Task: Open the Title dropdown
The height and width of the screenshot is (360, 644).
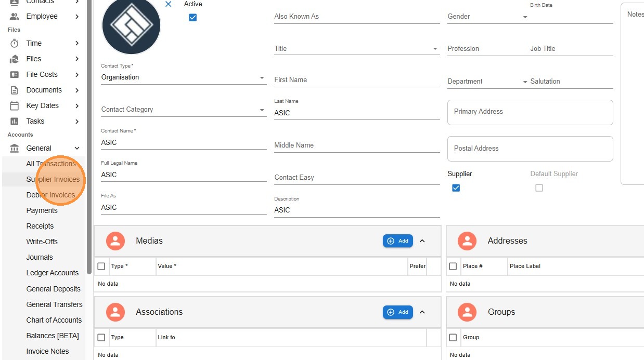Action: (357, 49)
